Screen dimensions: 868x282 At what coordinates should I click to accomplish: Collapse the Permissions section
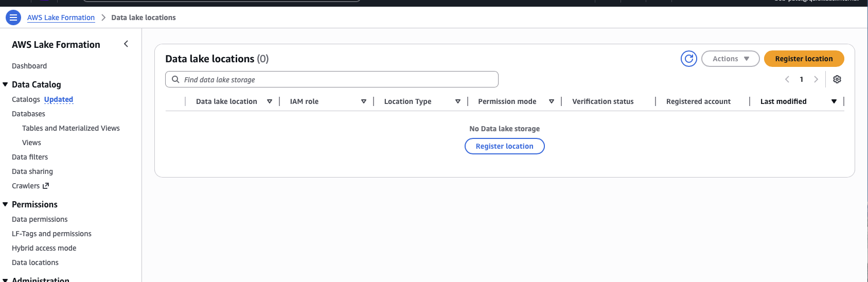click(x=5, y=204)
